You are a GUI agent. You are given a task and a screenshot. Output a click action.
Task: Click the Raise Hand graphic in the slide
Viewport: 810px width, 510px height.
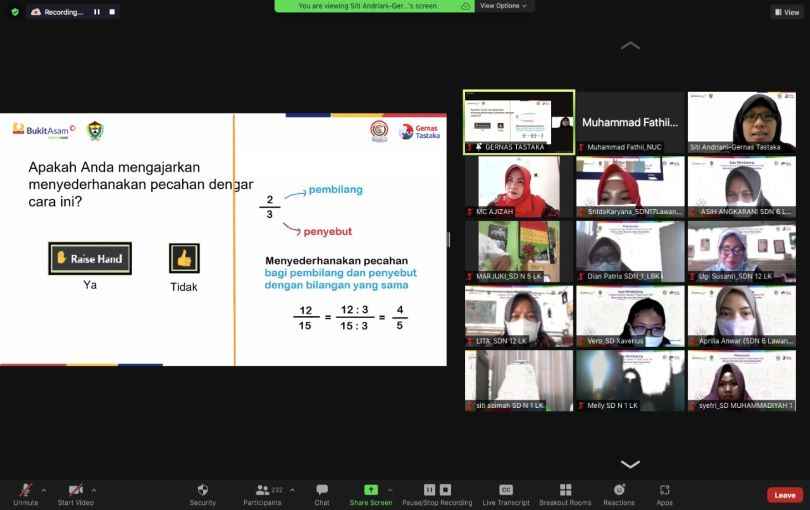(x=90, y=258)
